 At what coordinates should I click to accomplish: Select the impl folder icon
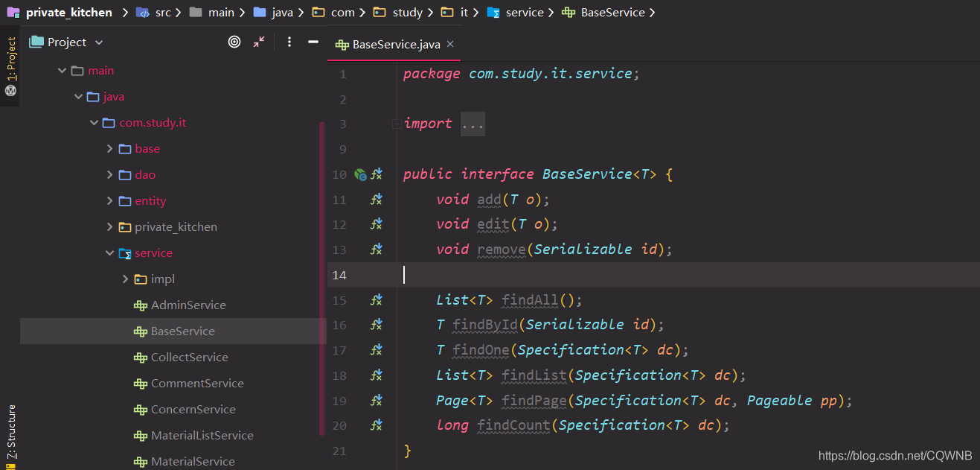pyautogui.click(x=141, y=279)
